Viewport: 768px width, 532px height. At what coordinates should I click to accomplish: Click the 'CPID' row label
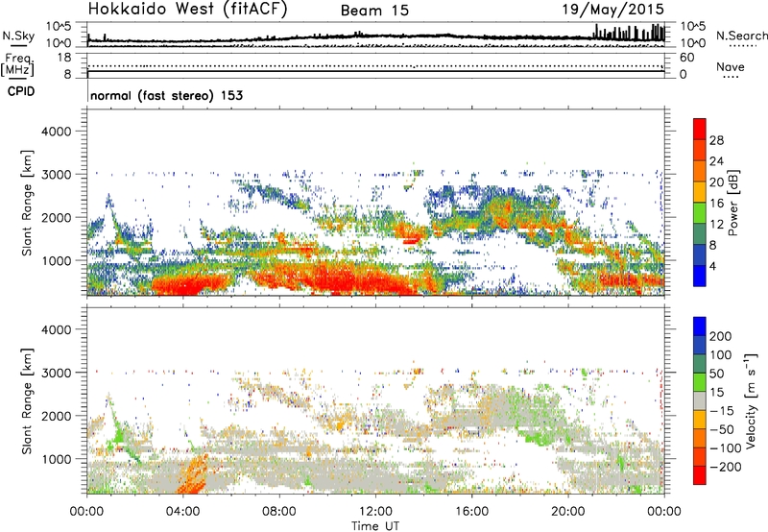coord(21,91)
